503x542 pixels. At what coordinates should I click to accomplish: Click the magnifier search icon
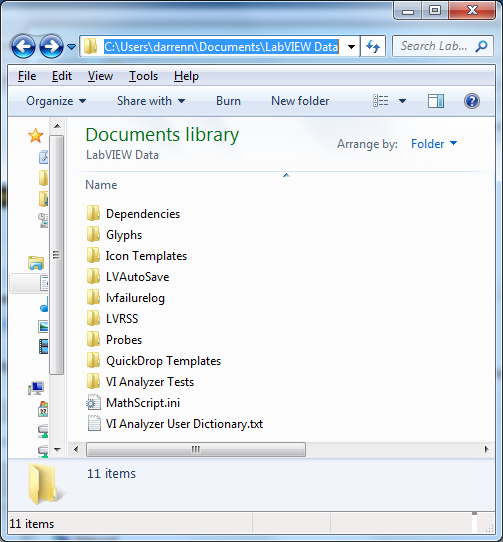481,46
